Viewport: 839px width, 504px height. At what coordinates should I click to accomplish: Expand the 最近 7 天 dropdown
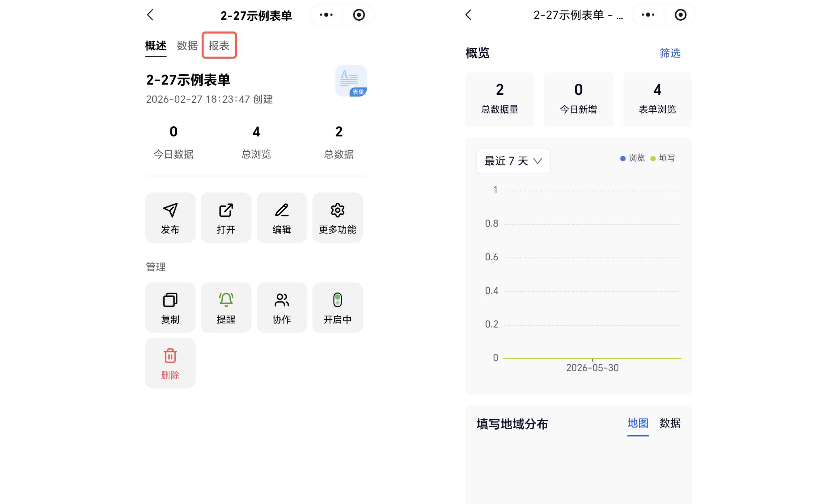point(514,161)
